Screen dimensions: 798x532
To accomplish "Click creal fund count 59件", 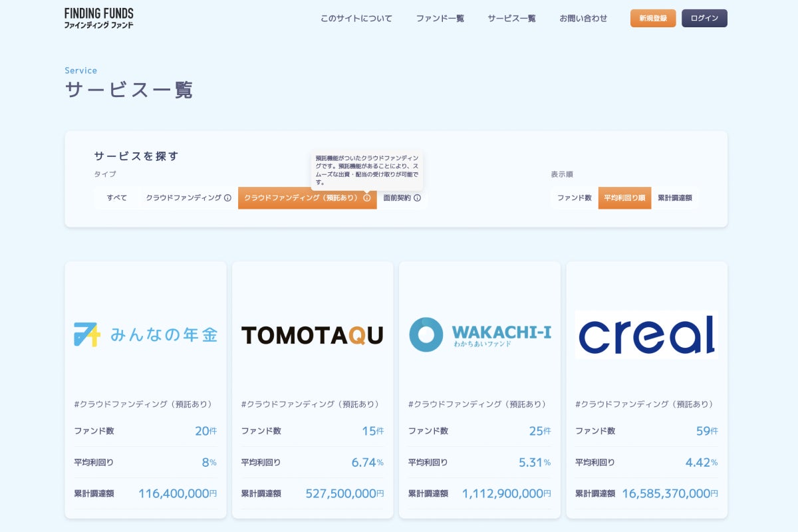I will point(707,431).
